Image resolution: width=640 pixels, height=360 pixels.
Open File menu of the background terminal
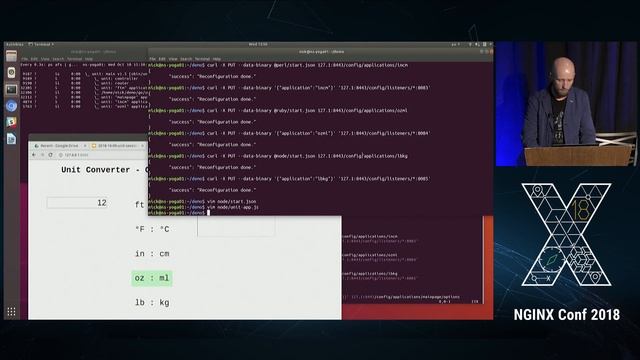pos(24,59)
